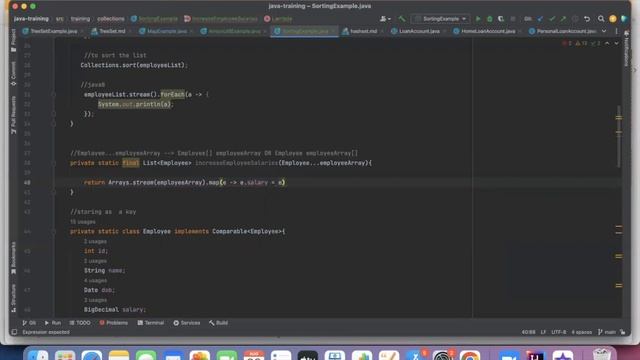The height and width of the screenshot is (360, 640).
Task: Open the Build tool window
Action: (x=218, y=323)
